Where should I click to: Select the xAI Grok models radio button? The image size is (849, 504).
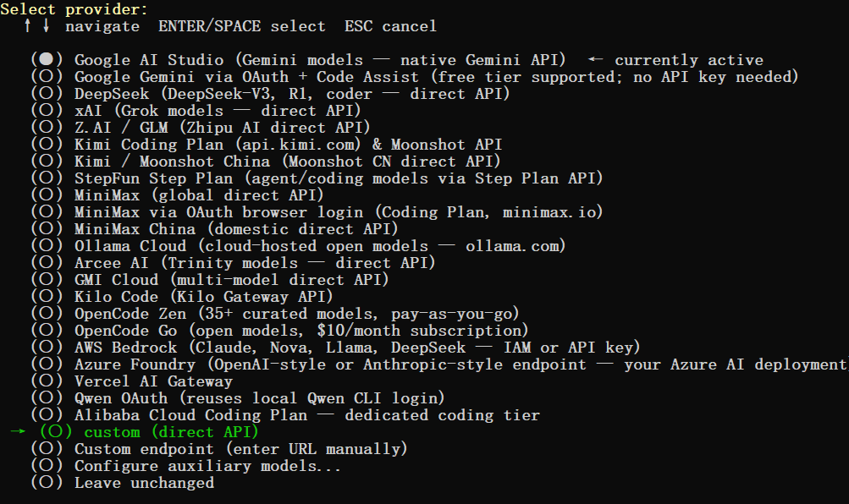click(x=47, y=110)
